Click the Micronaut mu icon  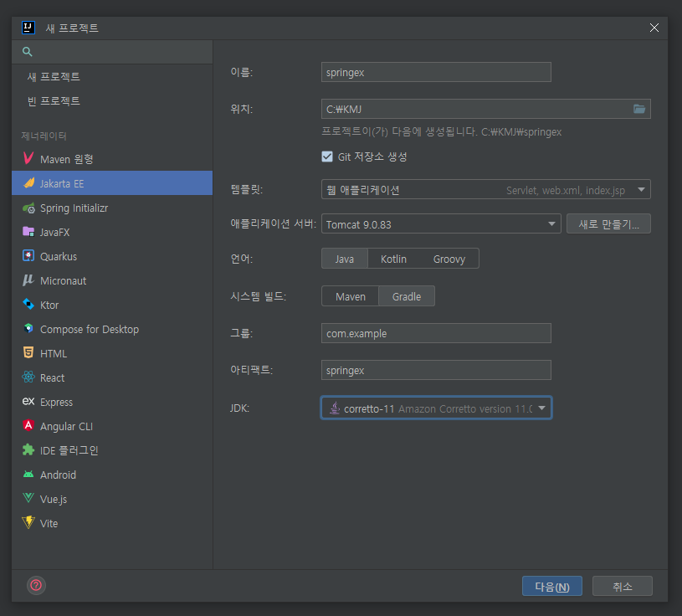(x=28, y=280)
